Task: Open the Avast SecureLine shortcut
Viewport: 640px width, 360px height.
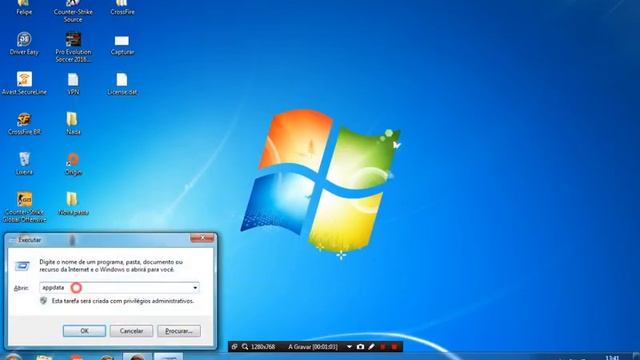Action: tap(24, 84)
